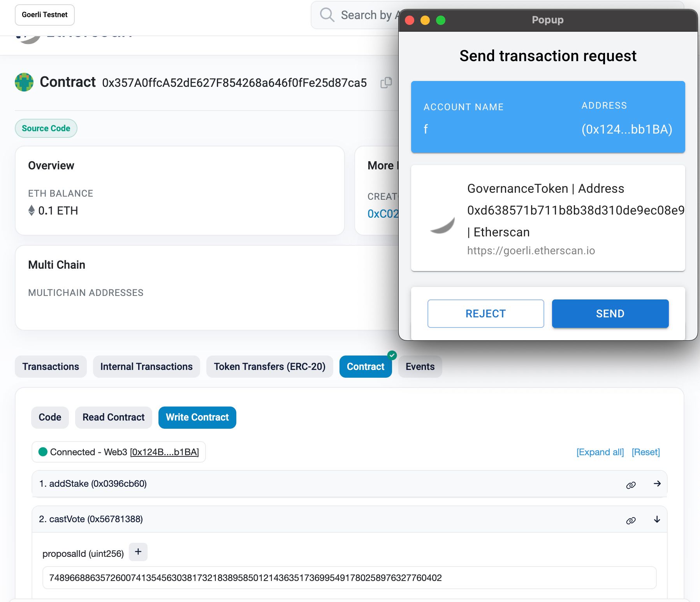This screenshot has height=602, width=700.
Task: Maximize the Popup with green button
Action: [x=441, y=20]
